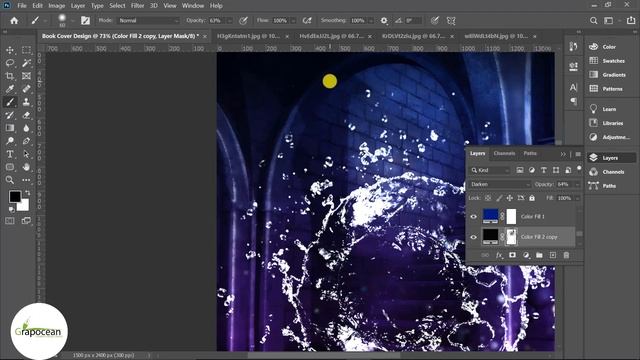This screenshot has height=360, width=640.
Task: Hide the Color Fill 1 layer
Action: click(473, 217)
